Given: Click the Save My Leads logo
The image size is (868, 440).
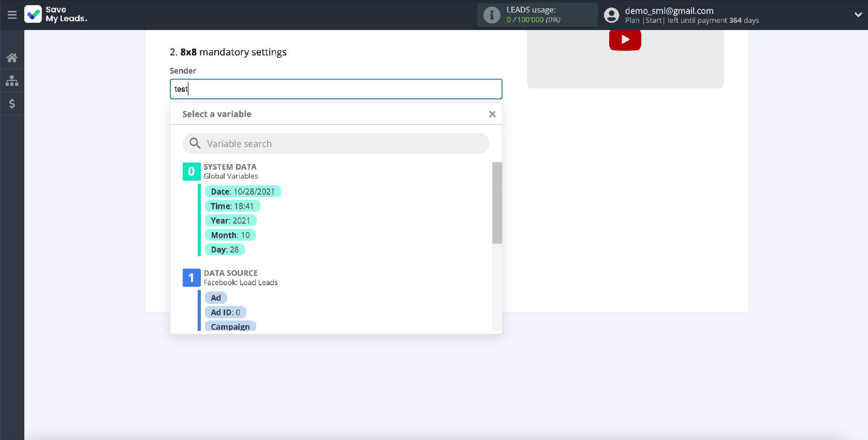Looking at the screenshot, I should pyautogui.click(x=56, y=14).
